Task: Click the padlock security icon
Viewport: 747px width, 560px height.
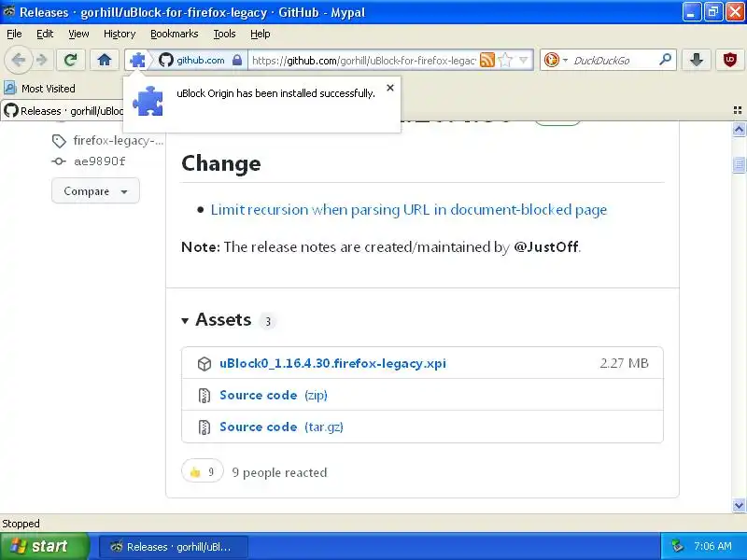Action: [x=237, y=61]
